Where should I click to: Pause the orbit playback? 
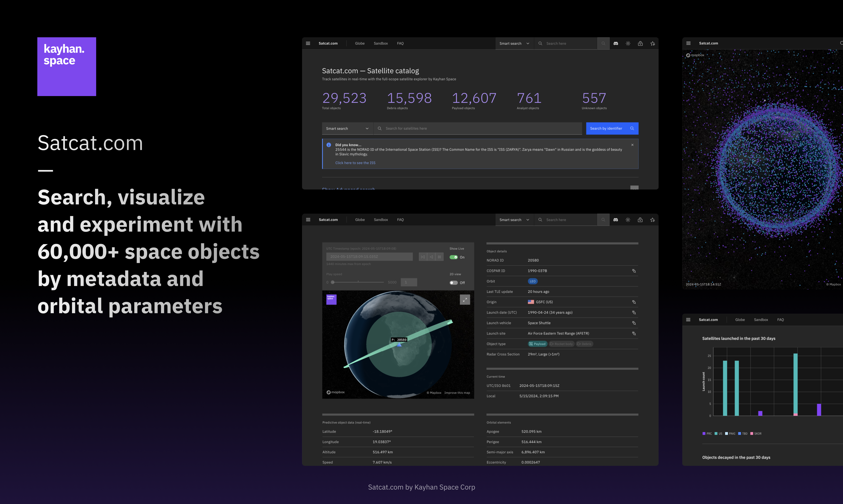[x=440, y=257]
